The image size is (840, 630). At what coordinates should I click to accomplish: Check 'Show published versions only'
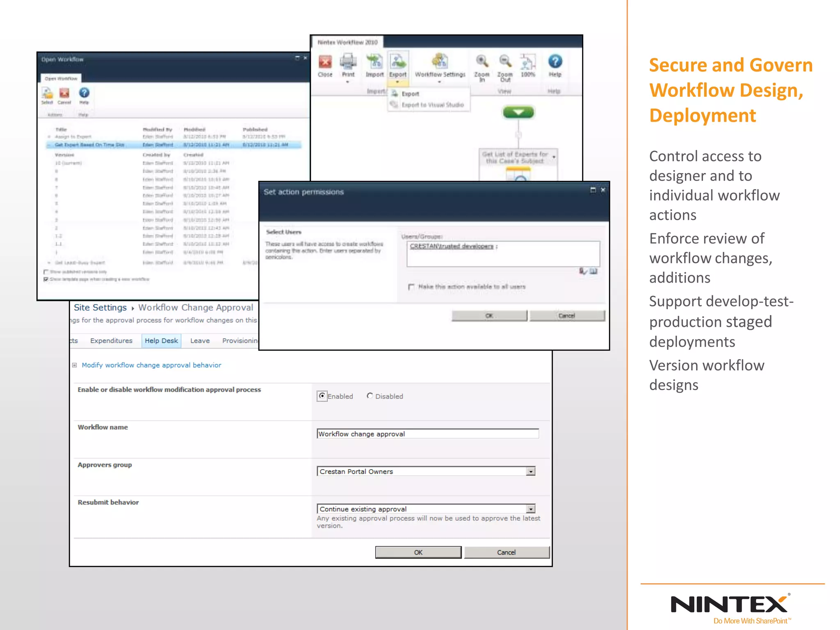[x=46, y=272]
